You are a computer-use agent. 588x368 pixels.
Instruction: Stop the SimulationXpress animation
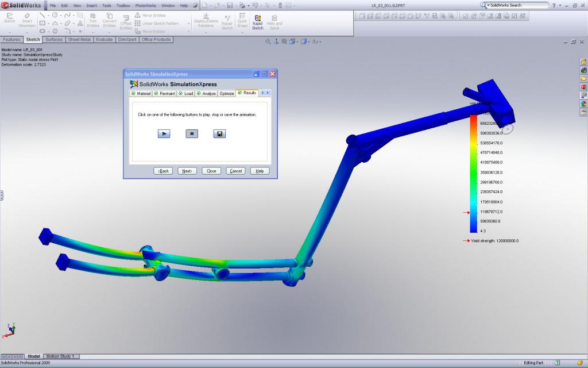click(x=192, y=133)
